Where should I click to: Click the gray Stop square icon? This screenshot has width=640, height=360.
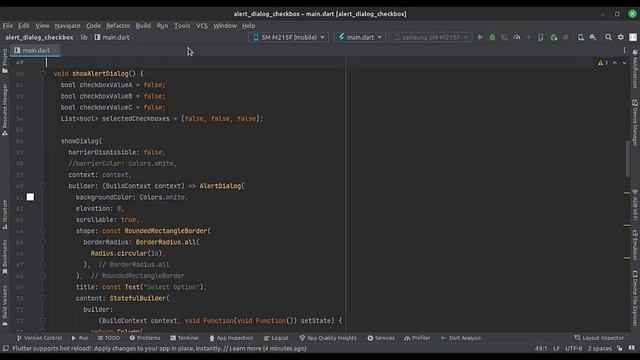(x=566, y=37)
